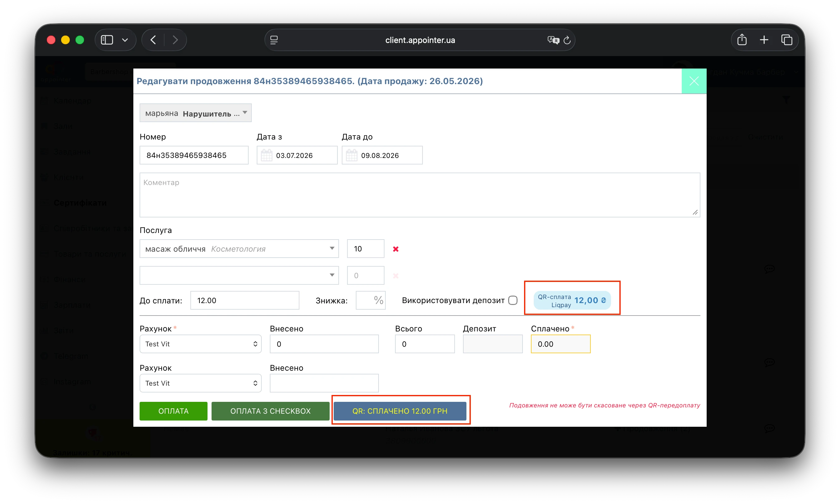
Task: Open the calendar icon for Дата з
Action: (267, 155)
